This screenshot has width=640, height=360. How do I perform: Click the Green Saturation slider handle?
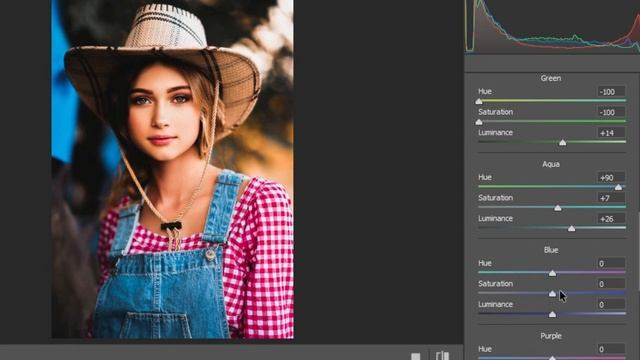[479, 122]
